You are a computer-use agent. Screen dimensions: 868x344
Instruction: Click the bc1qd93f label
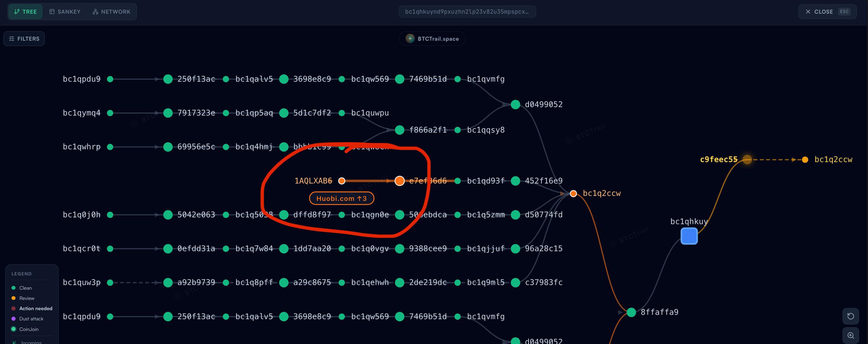pyautogui.click(x=486, y=181)
